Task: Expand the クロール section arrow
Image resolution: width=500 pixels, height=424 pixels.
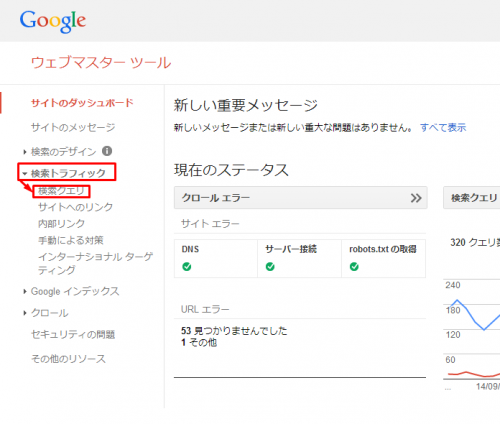Action: [25, 313]
